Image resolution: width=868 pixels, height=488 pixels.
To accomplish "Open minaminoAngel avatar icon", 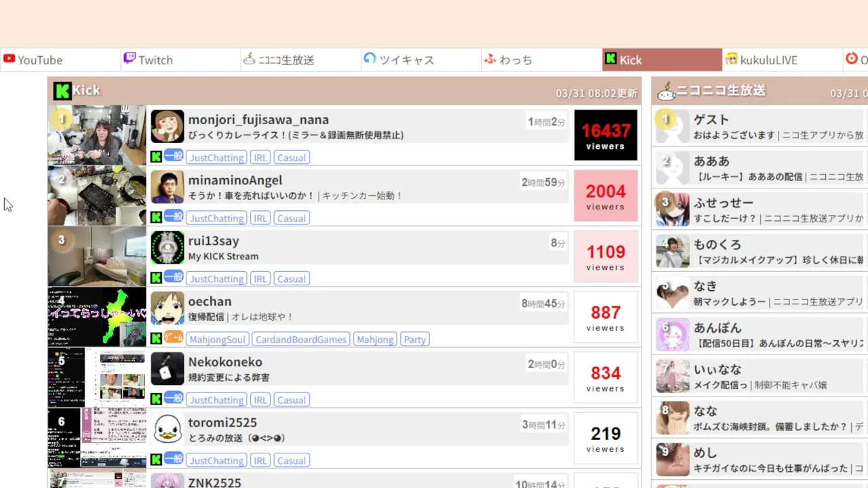I will pos(167,187).
